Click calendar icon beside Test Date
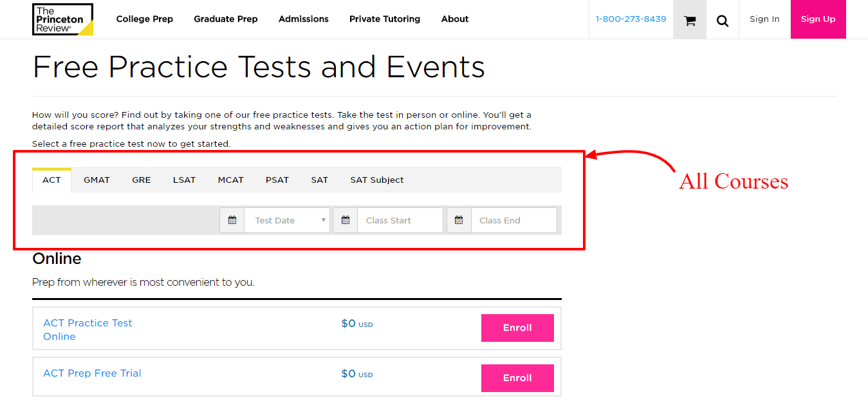This screenshot has width=868, height=412. (x=232, y=220)
